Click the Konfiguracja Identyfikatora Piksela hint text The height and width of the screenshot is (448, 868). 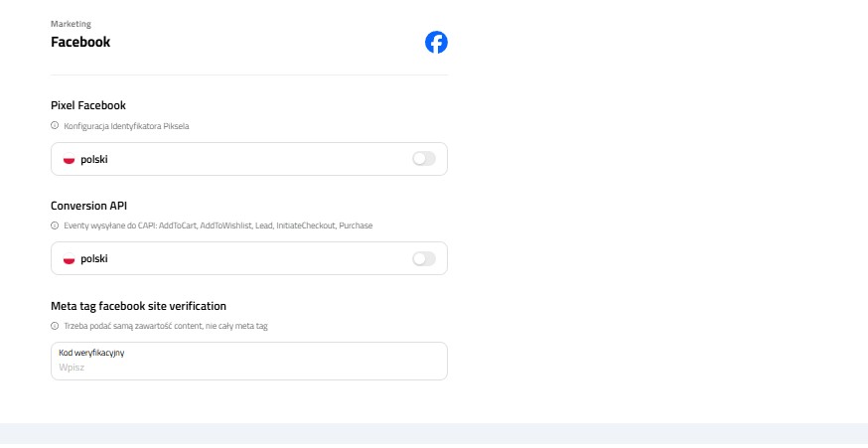pyautogui.click(x=126, y=126)
